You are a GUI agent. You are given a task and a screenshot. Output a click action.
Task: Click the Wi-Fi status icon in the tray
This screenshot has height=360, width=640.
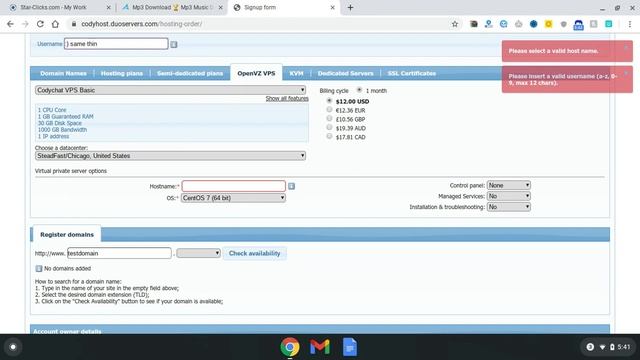602,347
